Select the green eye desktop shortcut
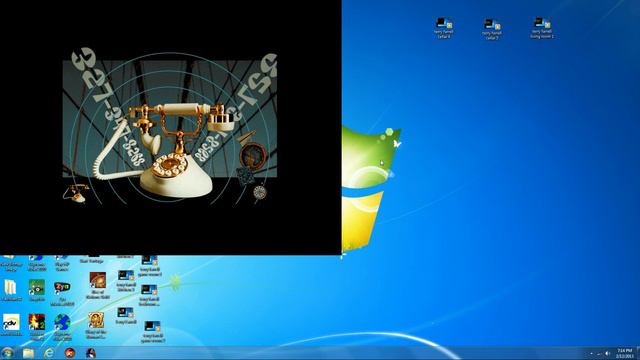Screen dimensions: 640x360 pyautogui.click(x=37, y=290)
